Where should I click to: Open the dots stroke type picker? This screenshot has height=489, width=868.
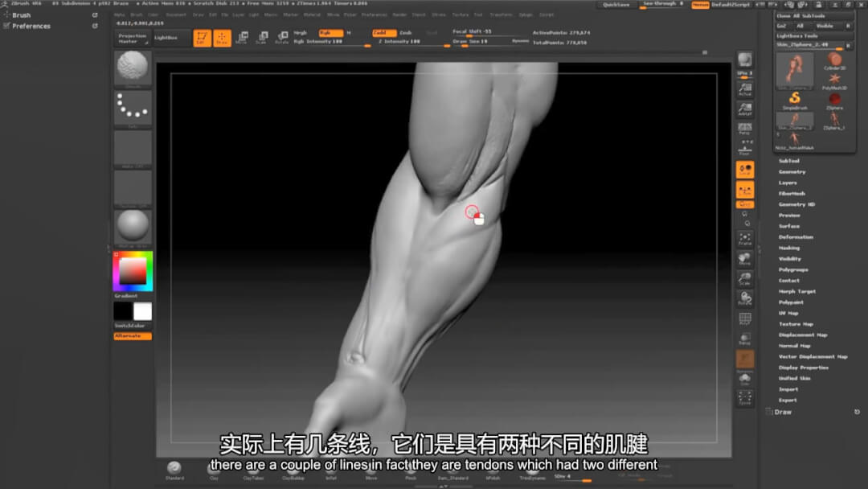[133, 108]
